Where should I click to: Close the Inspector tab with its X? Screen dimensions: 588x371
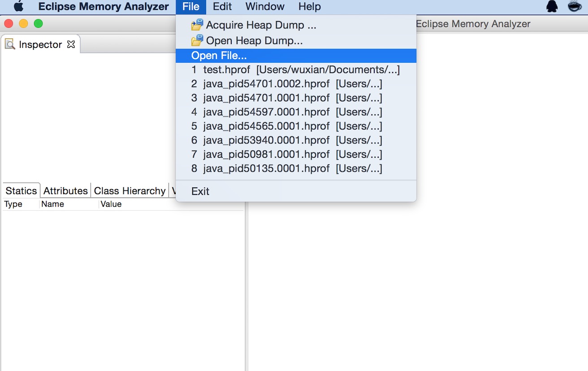point(71,44)
